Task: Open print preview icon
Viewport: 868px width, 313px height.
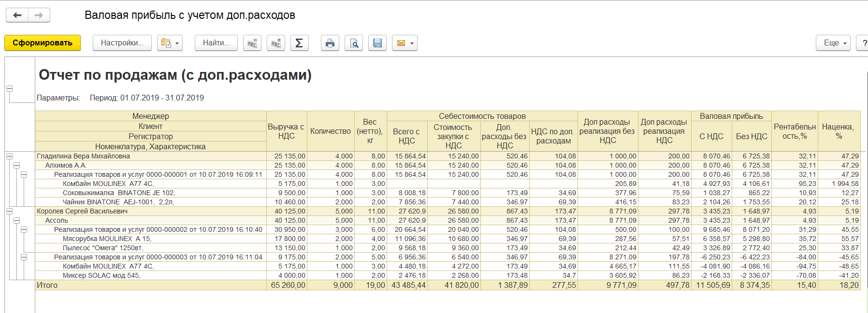Action: (x=354, y=43)
